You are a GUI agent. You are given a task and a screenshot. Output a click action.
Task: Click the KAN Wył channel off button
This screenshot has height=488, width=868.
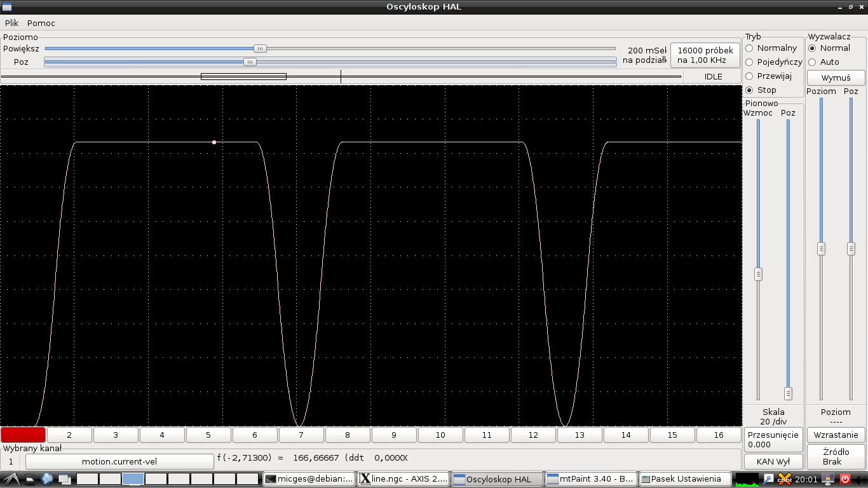coord(773,462)
